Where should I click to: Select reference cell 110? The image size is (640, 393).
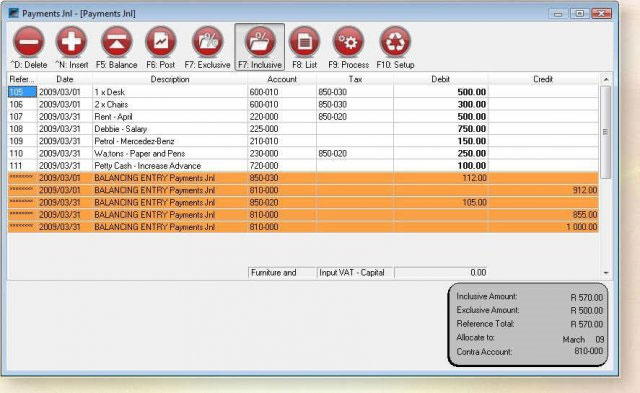(22, 153)
